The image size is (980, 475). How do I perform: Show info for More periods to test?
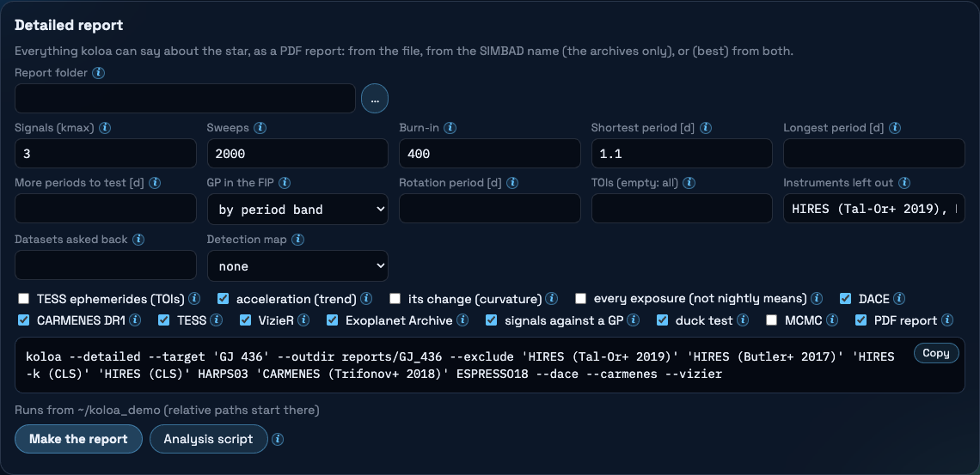pos(155,183)
